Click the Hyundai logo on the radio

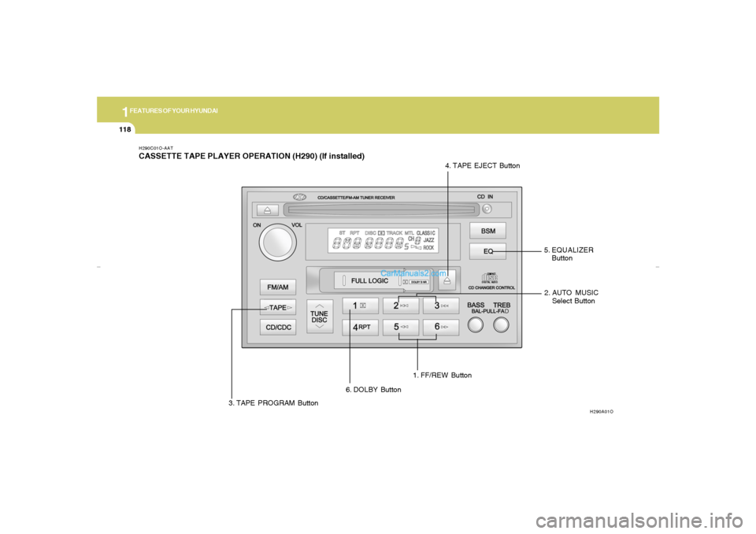click(x=299, y=197)
